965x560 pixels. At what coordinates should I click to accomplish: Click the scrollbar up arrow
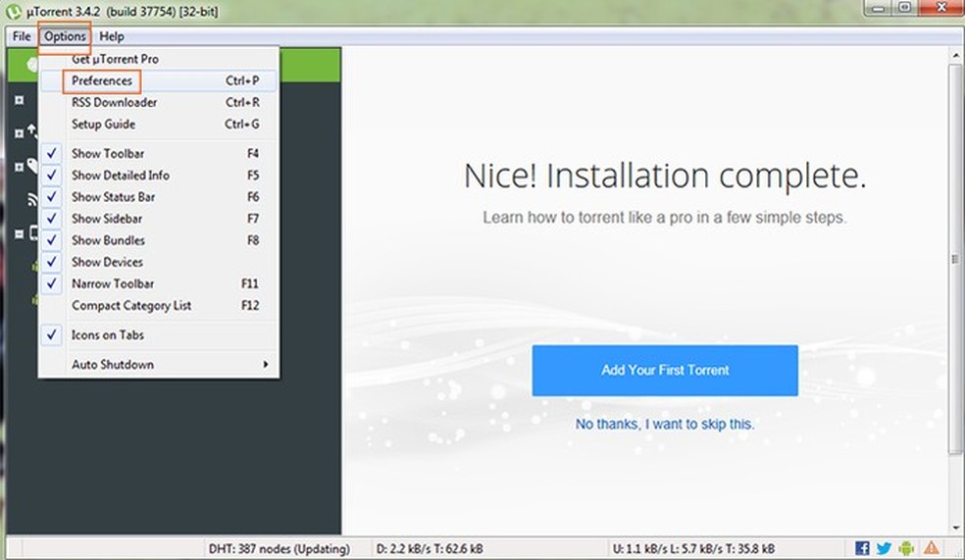click(956, 55)
